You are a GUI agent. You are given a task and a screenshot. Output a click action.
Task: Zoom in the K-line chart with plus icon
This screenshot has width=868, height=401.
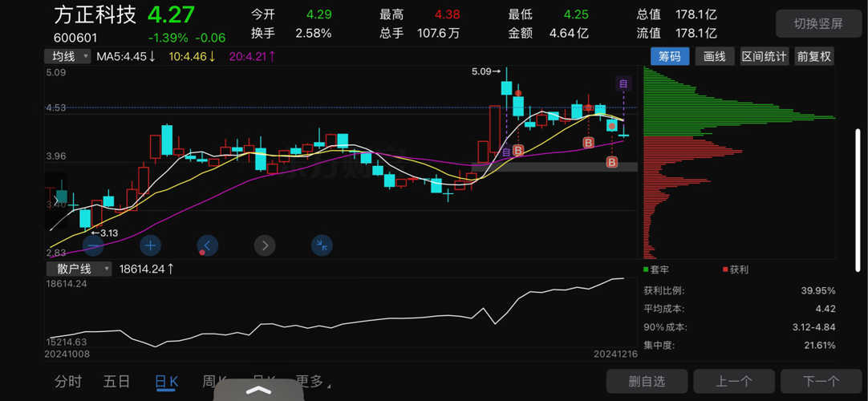pos(151,245)
